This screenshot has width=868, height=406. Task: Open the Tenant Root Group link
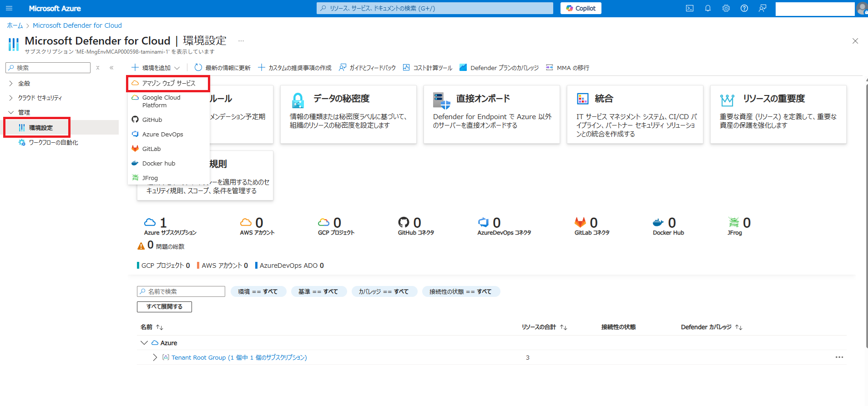[239, 357]
